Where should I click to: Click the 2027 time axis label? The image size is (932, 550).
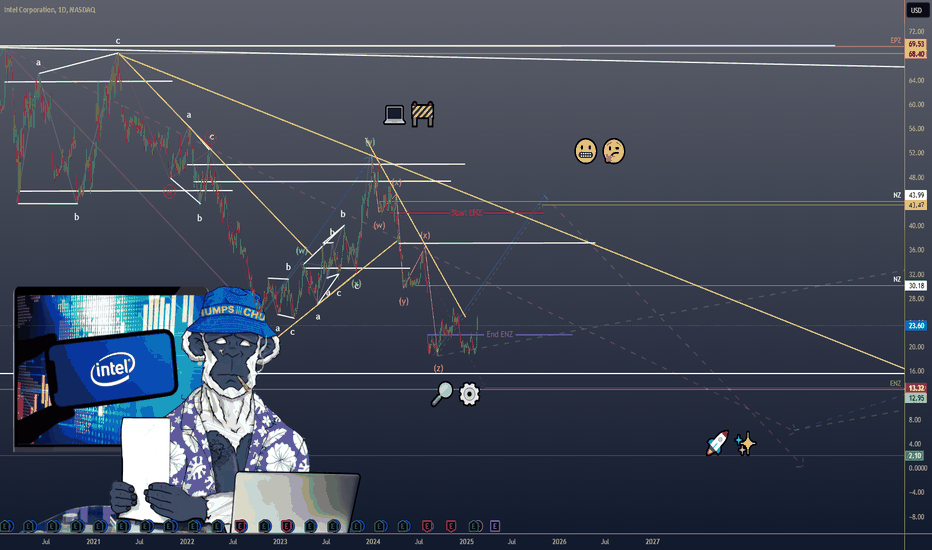[653, 542]
